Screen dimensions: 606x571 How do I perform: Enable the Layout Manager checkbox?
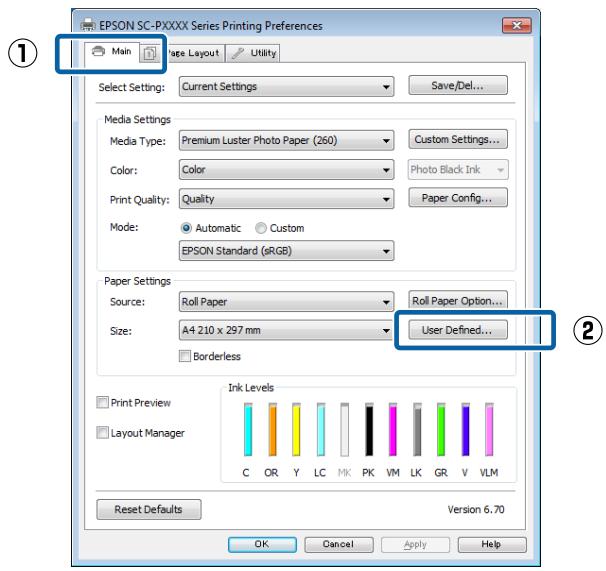[102, 433]
